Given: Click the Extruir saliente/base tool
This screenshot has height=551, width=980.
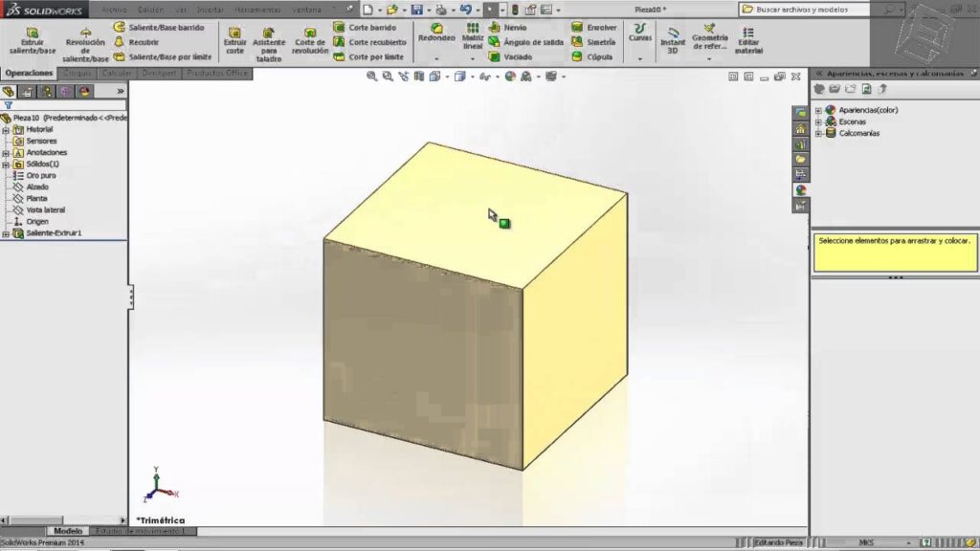Looking at the screenshot, I should [x=33, y=41].
